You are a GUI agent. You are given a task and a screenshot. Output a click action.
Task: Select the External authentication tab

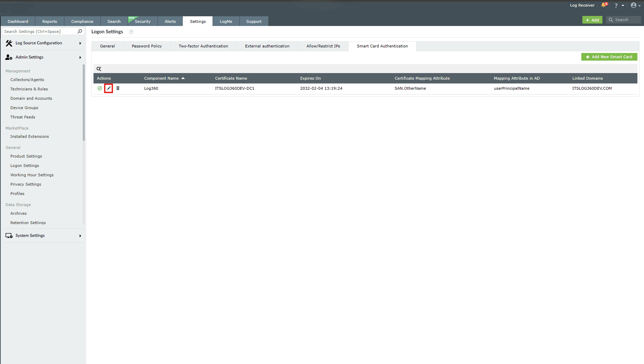click(267, 46)
